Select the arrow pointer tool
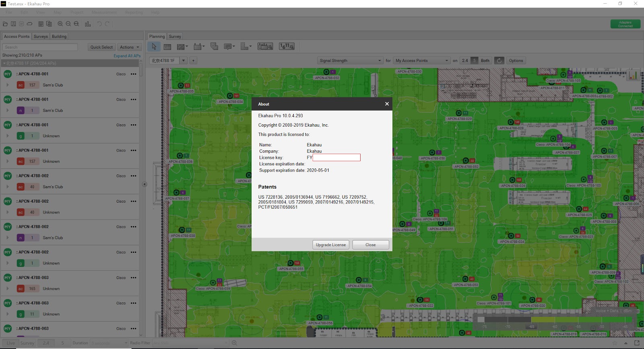The height and width of the screenshot is (349, 644). coord(154,47)
